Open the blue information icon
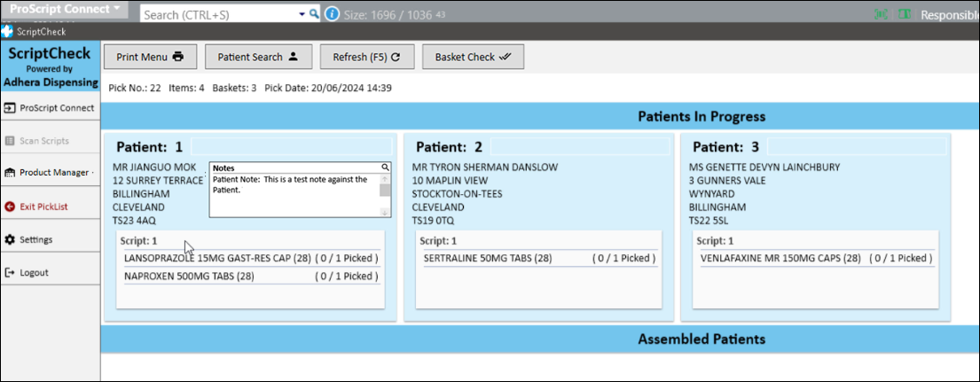The width and height of the screenshot is (980, 382). pyautogui.click(x=333, y=13)
